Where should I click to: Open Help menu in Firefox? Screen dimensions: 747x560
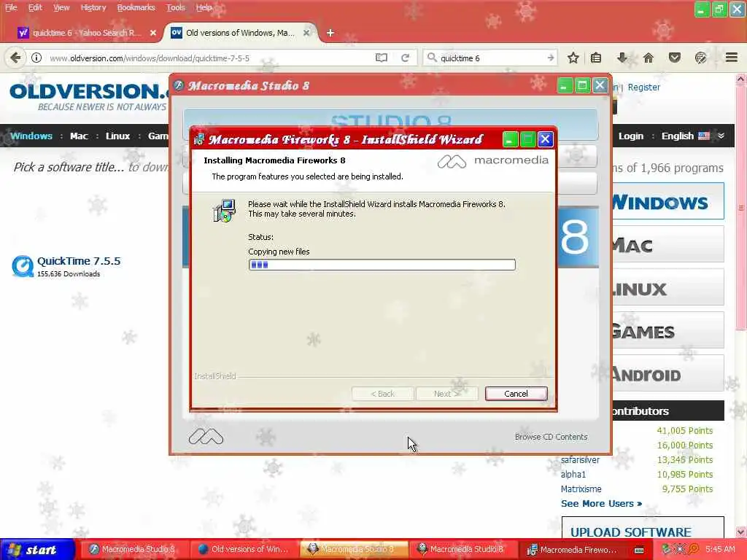pyautogui.click(x=204, y=7)
